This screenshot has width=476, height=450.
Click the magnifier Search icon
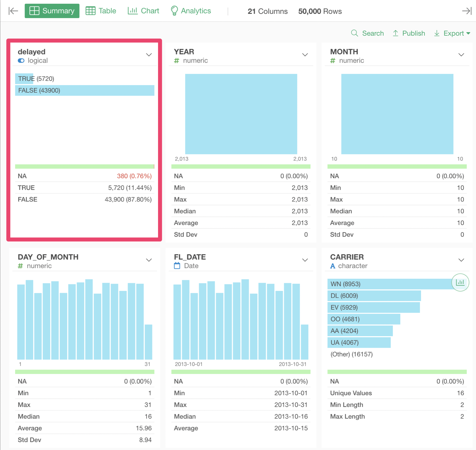tap(354, 33)
